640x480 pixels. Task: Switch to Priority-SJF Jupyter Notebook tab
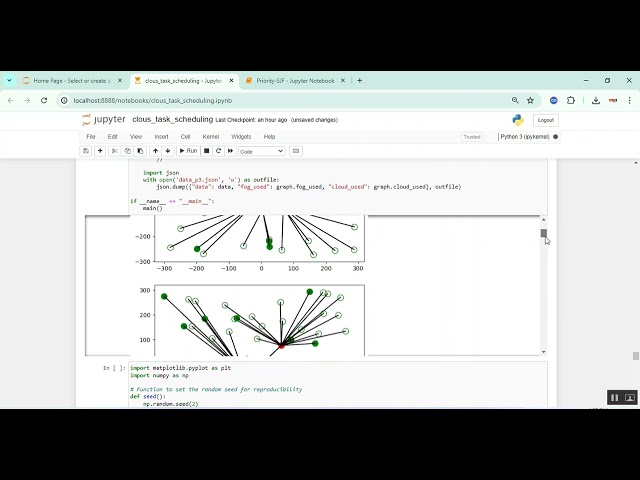click(296, 81)
